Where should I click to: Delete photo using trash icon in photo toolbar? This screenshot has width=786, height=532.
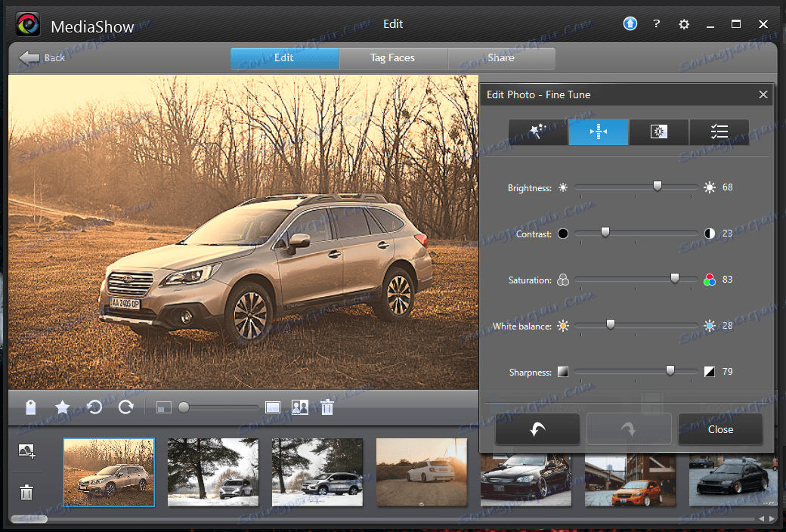[327, 408]
